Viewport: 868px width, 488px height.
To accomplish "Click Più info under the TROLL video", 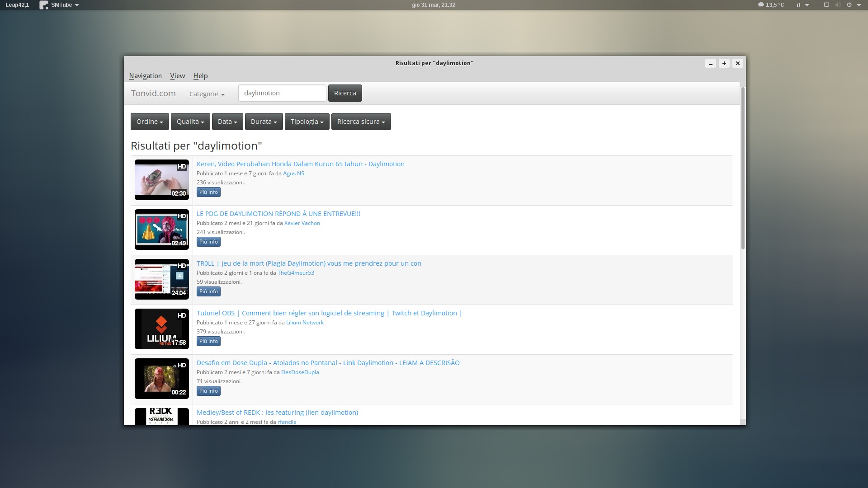I will 208,291.
